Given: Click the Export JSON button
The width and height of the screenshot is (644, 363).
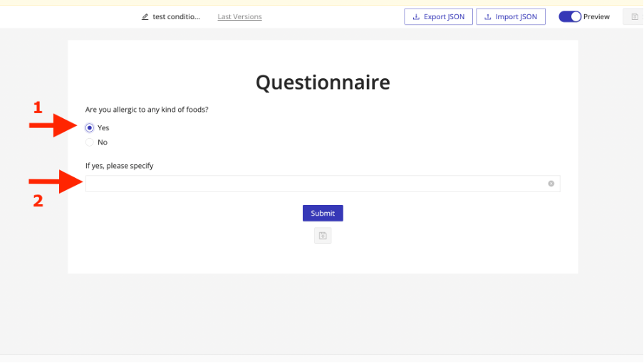Looking at the screenshot, I should click(438, 17).
